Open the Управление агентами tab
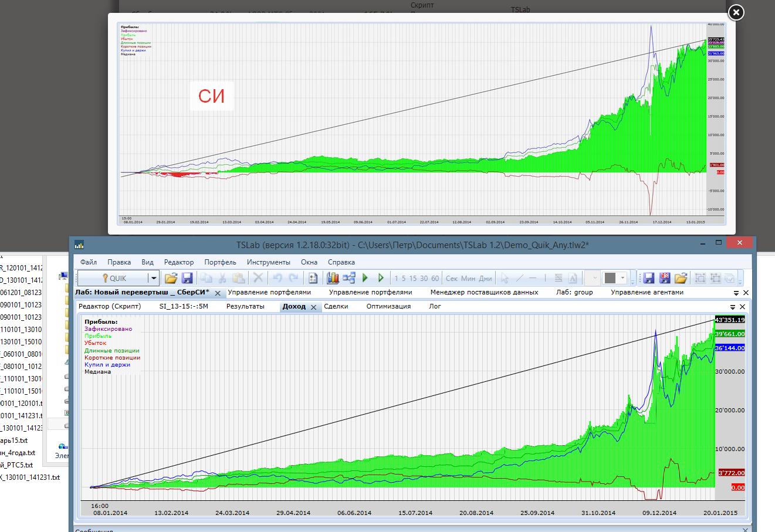Screen dimensions: 775x532 (647, 292)
